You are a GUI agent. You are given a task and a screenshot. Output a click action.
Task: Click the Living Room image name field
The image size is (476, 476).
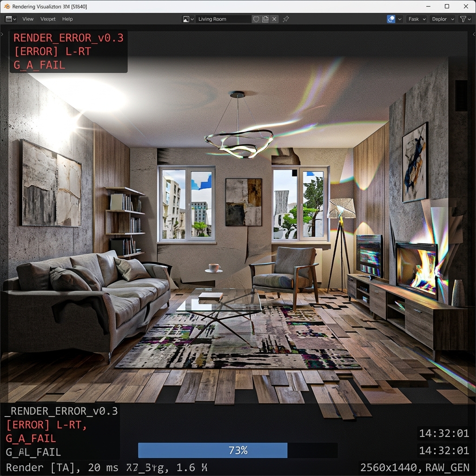[x=224, y=19]
